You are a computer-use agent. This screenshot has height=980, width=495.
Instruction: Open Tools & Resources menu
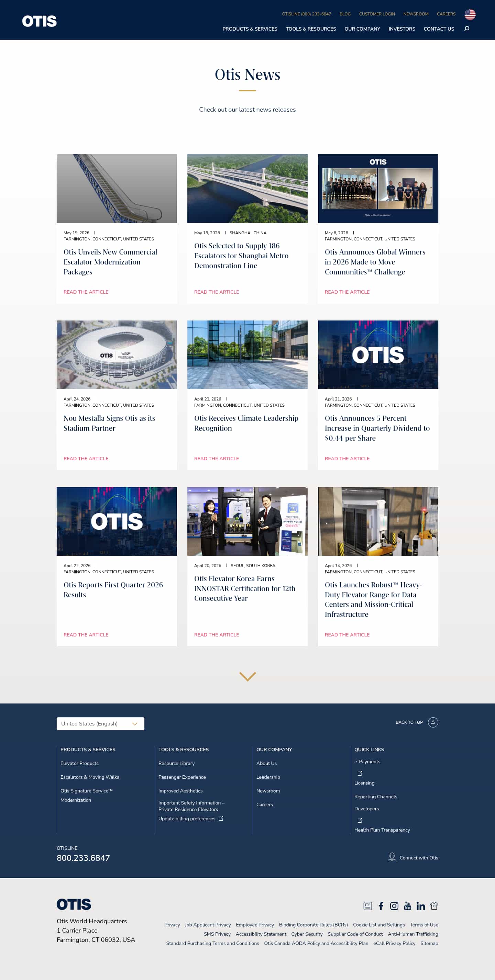(311, 29)
